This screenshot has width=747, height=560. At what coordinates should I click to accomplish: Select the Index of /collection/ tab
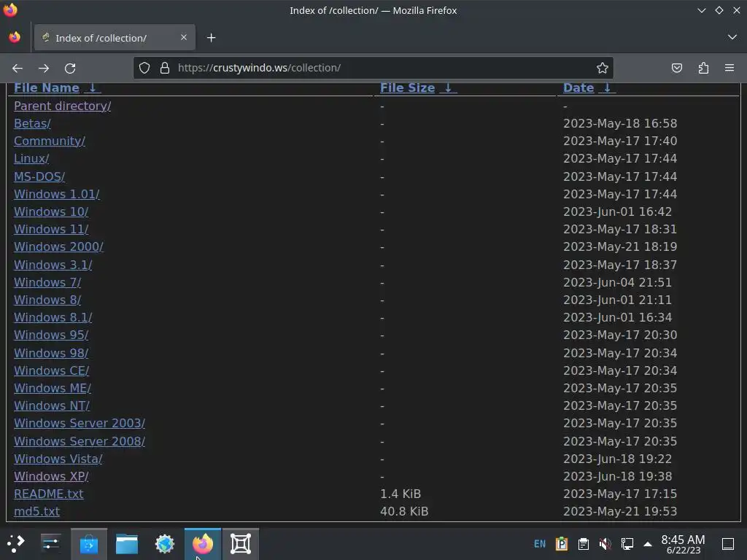point(115,38)
